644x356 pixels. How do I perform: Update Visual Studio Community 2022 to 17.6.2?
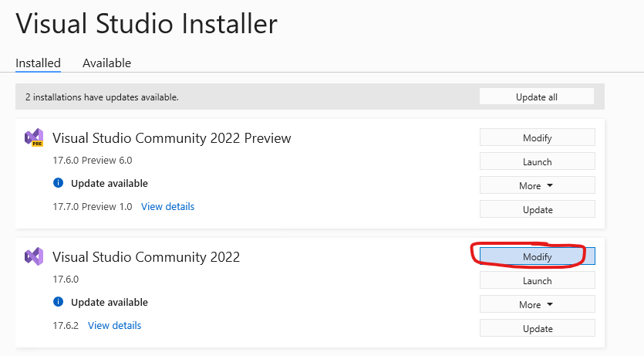point(538,328)
